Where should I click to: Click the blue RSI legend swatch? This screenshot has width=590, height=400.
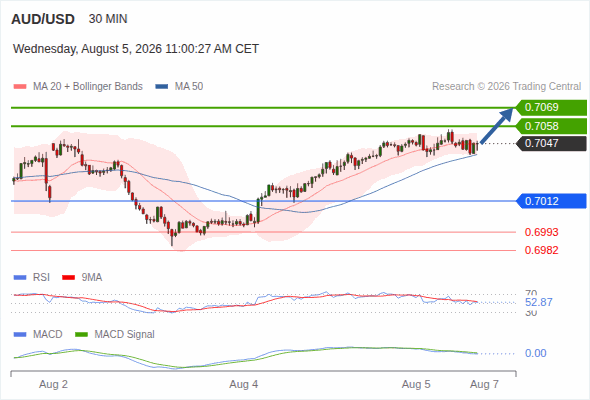click(x=20, y=277)
